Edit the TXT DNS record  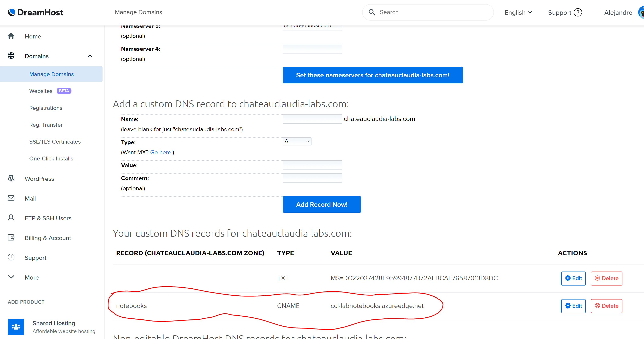(573, 278)
